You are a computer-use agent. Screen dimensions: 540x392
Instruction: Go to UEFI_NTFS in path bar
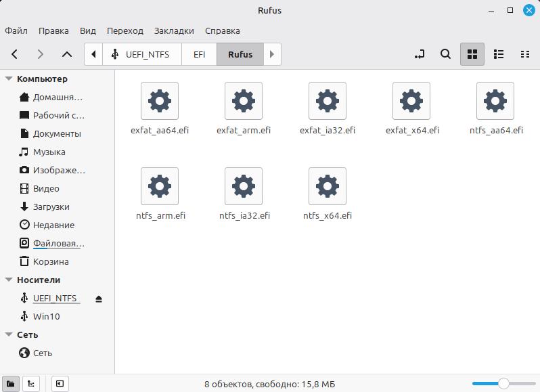[142, 54]
